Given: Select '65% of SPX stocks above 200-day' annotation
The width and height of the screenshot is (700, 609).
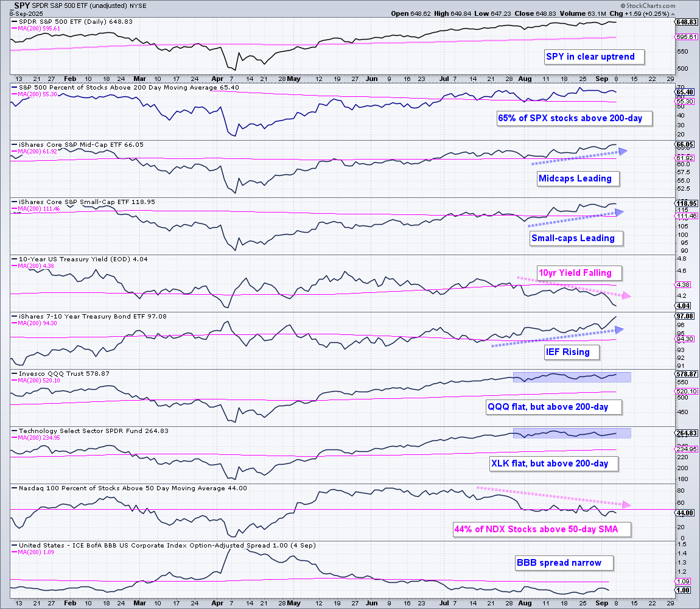Looking at the screenshot, I should pos(575,118).
